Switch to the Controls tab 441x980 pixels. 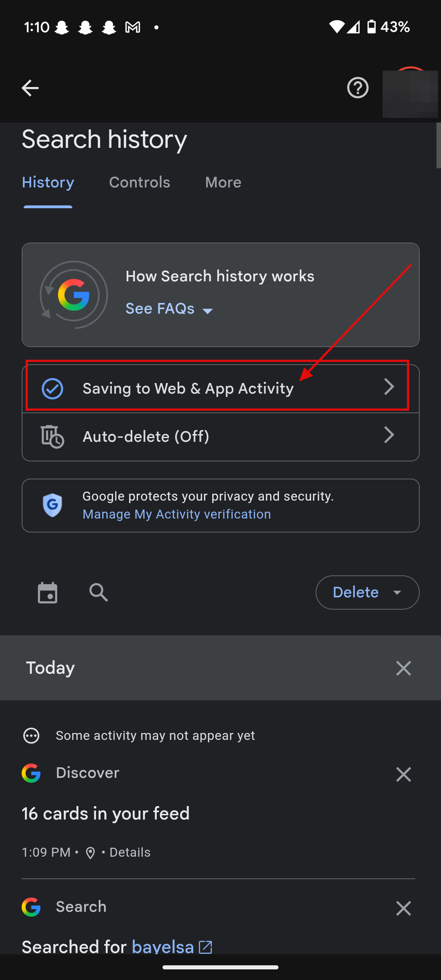click(139, 182)
